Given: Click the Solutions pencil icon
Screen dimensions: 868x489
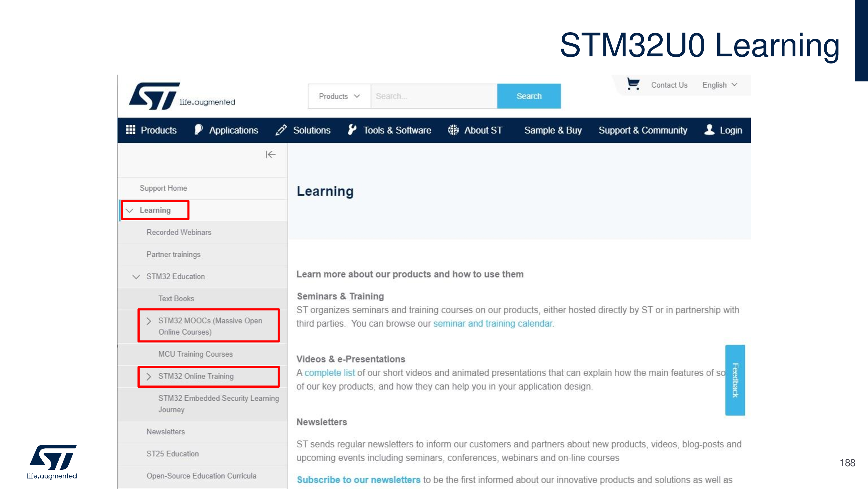Looking at the screenshot, I should (281, 130).
